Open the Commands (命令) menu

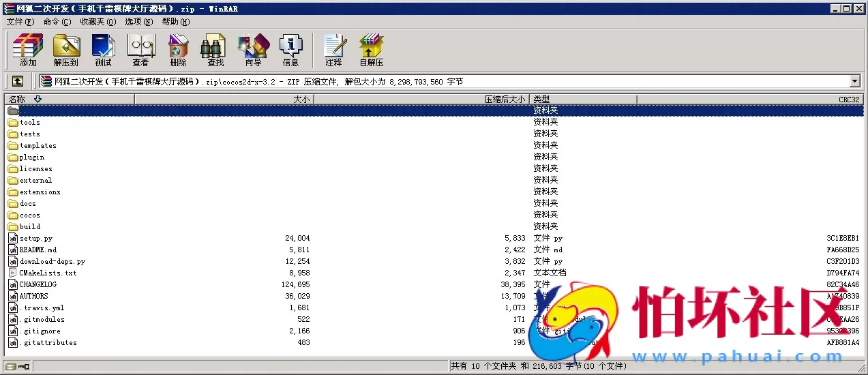[x=57, y=22]
